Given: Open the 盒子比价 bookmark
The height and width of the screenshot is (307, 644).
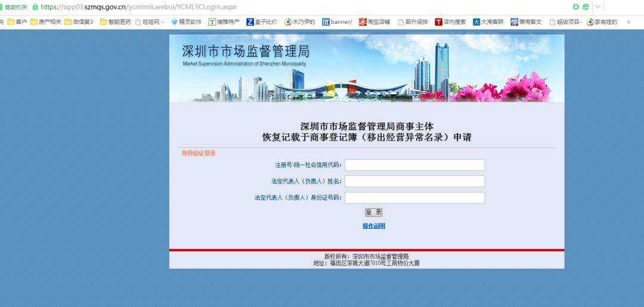Looking at the screenshot, I should pyautogui.click(x=262, y=22).
